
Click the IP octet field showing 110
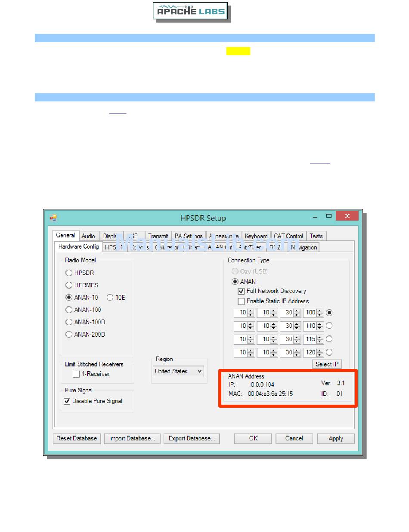310,326
